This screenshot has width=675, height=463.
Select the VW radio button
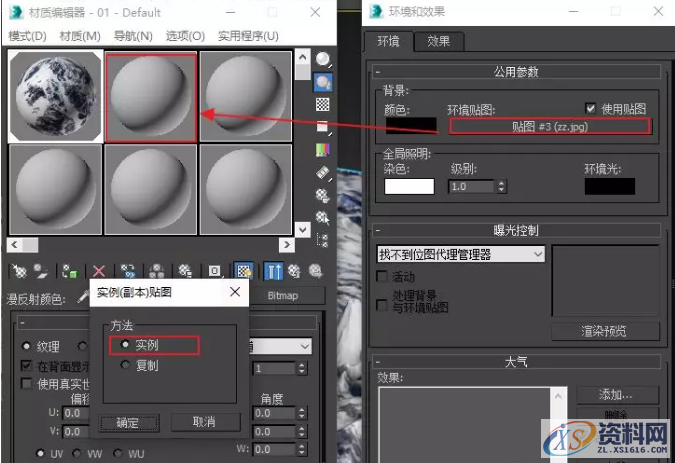(x=77, y=453)
